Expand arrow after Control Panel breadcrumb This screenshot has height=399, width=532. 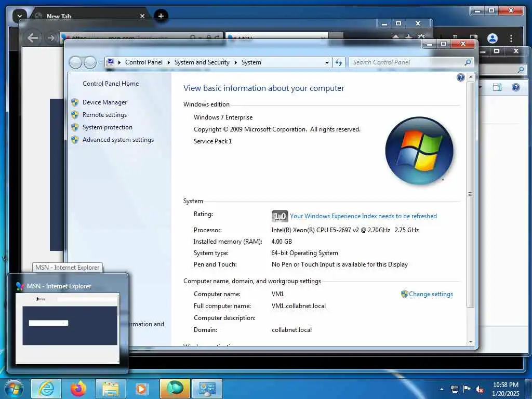click(x=169, y=62)
